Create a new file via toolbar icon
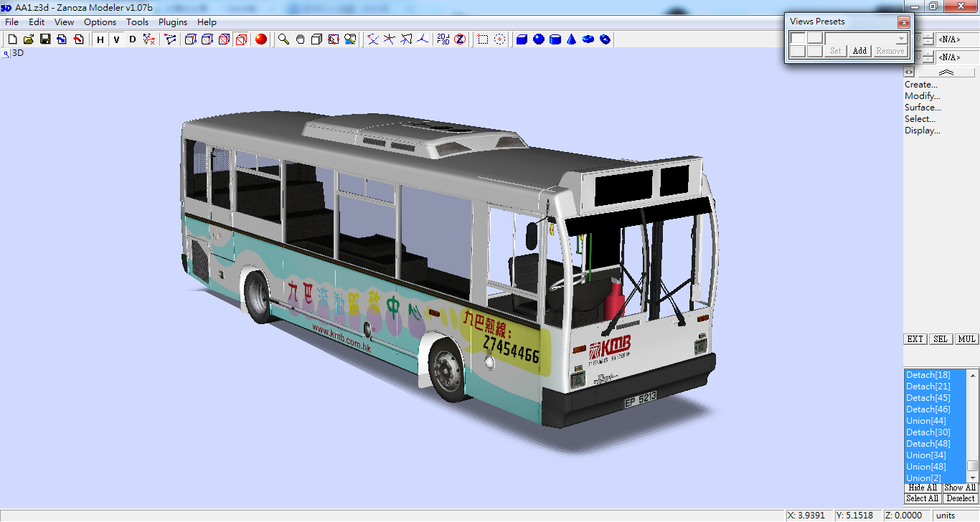The height and width of the screenshot is (522, 980). pyautogui.click(x=12, y=39)
